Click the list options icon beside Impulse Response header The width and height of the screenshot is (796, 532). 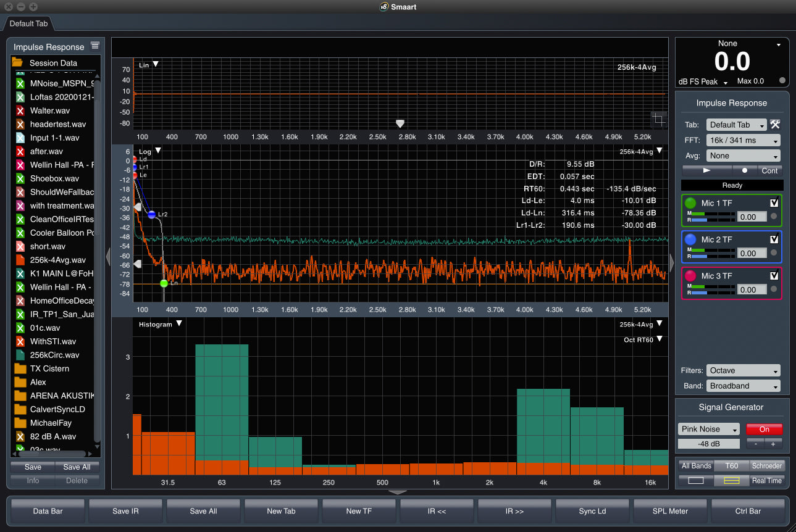[x=94, y=46]
